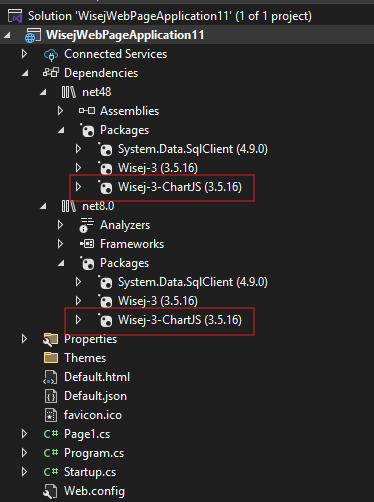Collapse the net8.0 framework node
This screenshot has height=502, width=374.
(43, 206)
